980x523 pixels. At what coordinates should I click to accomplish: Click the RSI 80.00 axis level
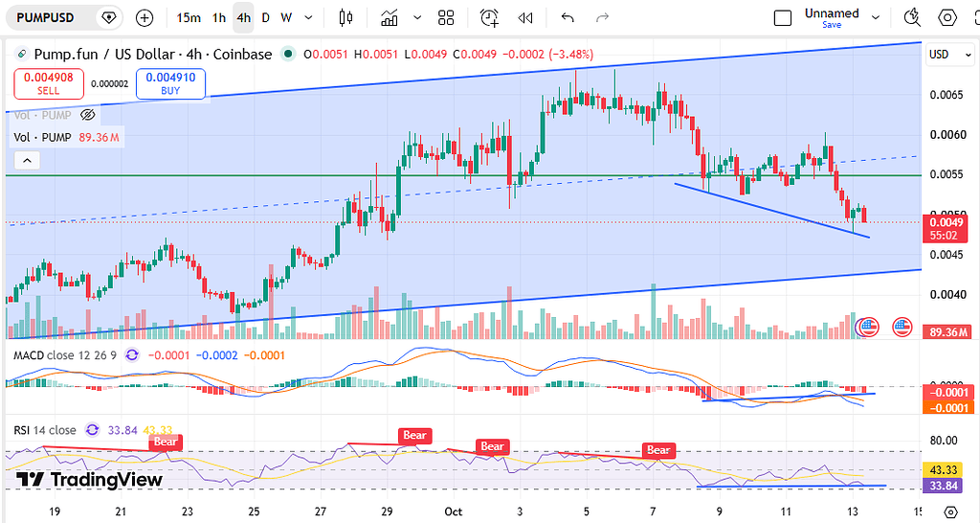[944, 441]
